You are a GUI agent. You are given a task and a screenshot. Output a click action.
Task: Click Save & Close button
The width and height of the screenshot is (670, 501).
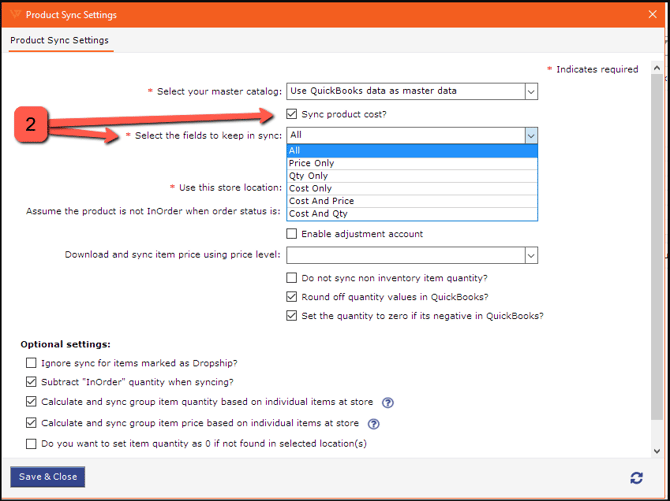coord(47,477)
